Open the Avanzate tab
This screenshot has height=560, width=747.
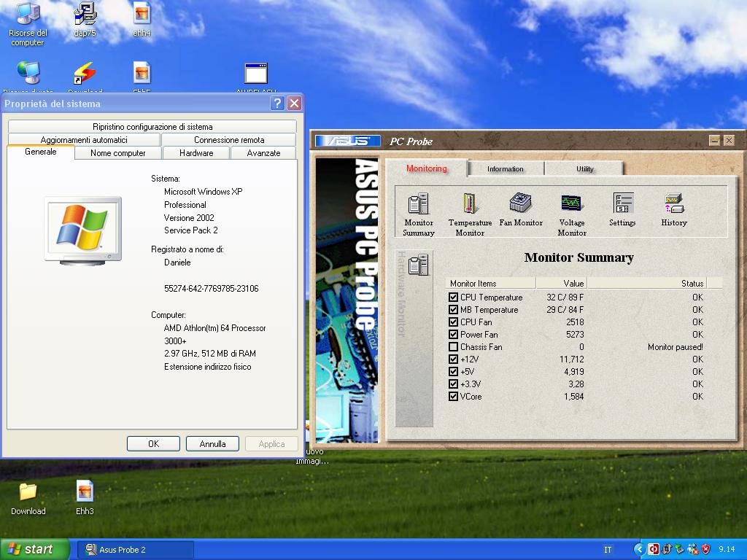pyautogui.click(x=263, y=153)
